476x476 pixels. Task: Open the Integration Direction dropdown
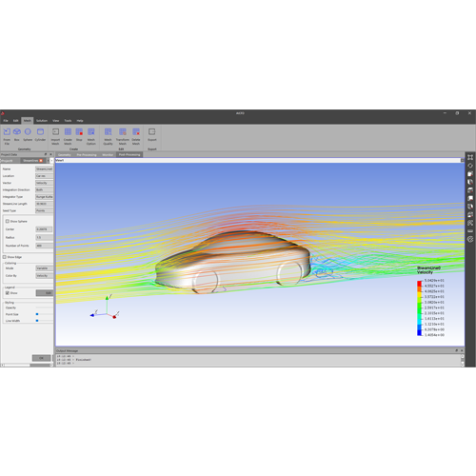44,189
